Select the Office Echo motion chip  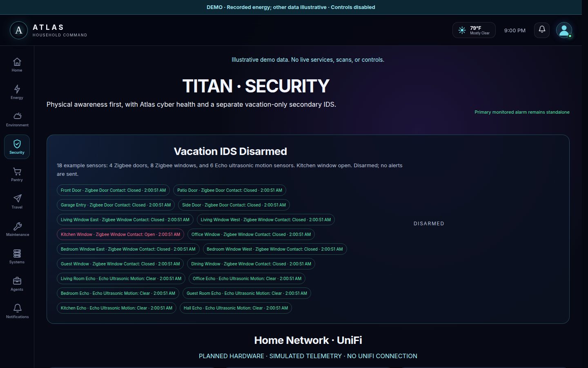pyautogui.click(x=247, y=278)
